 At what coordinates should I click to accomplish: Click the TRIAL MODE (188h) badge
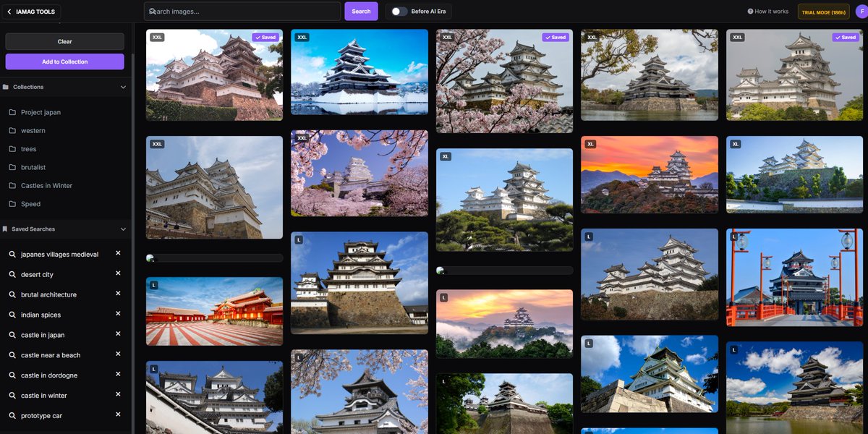[x=823, y=12]
